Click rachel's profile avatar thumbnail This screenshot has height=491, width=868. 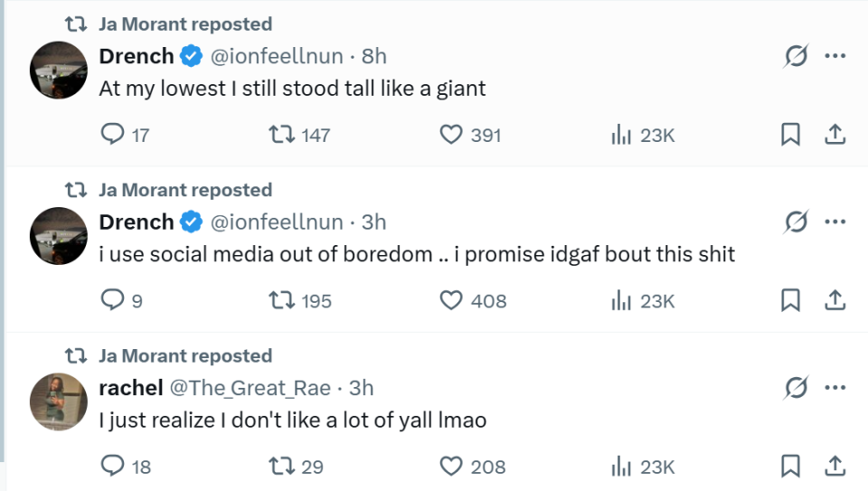[58, 401]
